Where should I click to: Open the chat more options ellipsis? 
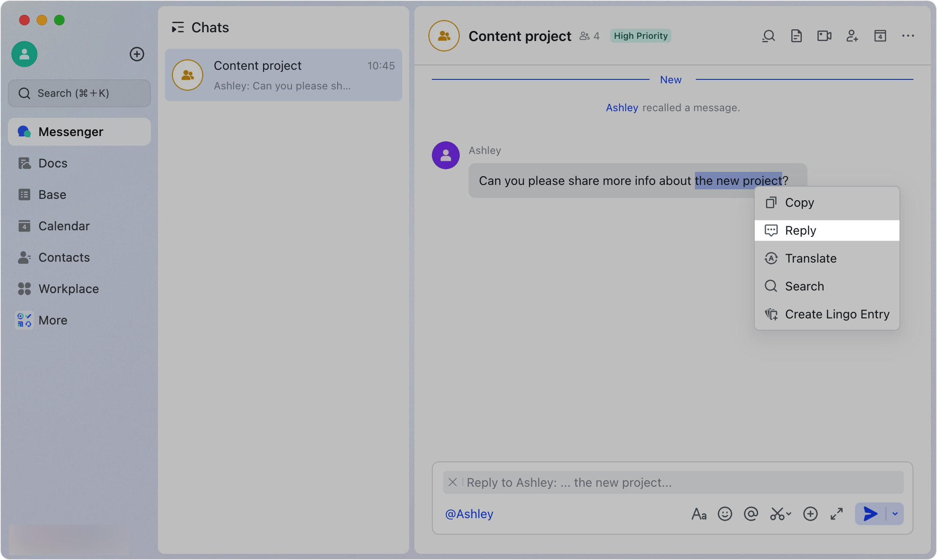[x=908, y=36]
